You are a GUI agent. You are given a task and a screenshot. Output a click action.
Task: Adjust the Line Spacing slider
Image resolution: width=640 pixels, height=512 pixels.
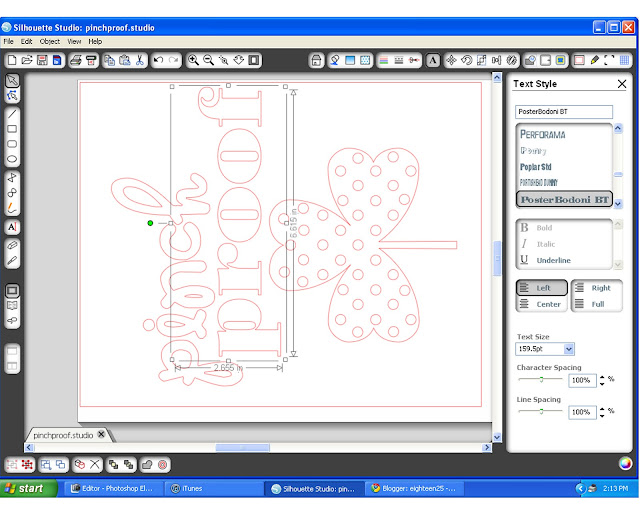click(x=541, y=411)
